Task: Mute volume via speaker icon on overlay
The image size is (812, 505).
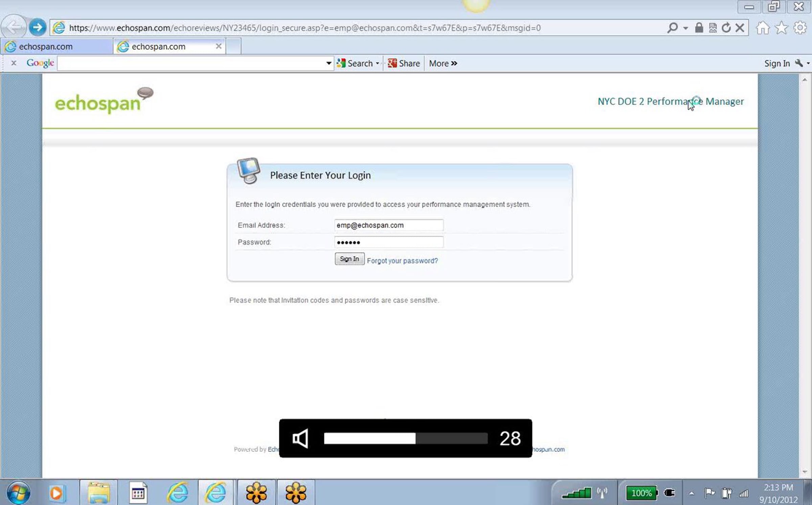Action: [300, 438]
